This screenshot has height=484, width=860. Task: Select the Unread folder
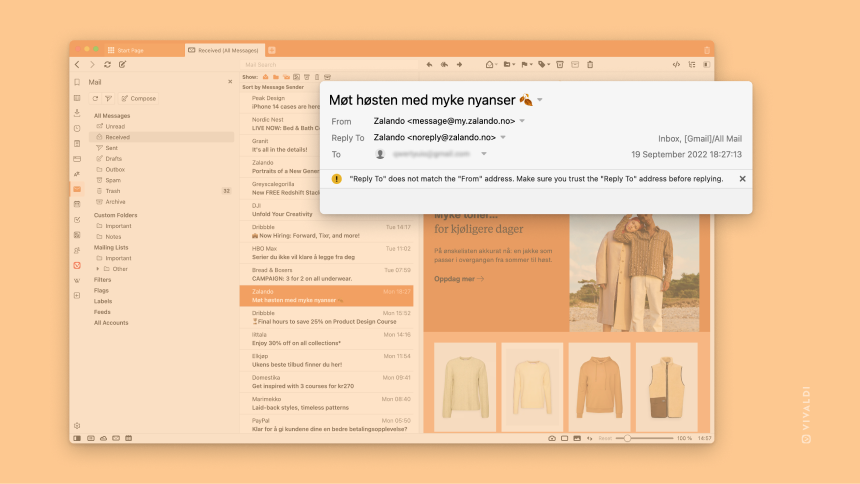click(115, 126)
